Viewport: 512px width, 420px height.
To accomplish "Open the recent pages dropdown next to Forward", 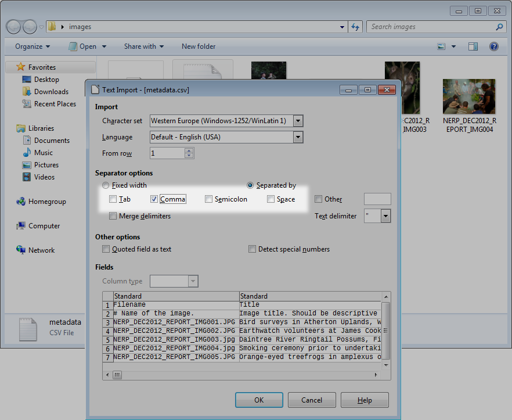I will coord(41,27).
